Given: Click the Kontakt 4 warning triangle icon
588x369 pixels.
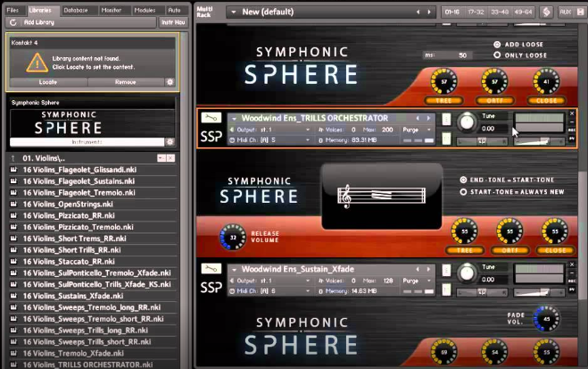Looking at the screenshot, I should pyautogui.click(x=37, y=63).
